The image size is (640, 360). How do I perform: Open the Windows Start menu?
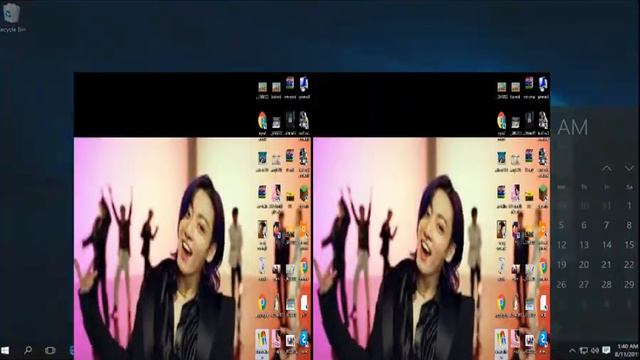(5, 350)
